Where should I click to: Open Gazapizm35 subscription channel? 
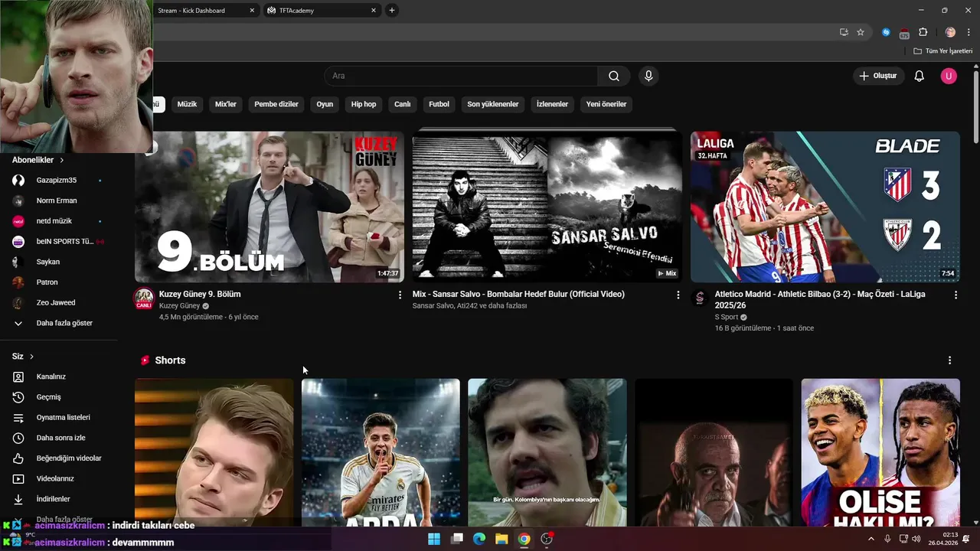58,181
